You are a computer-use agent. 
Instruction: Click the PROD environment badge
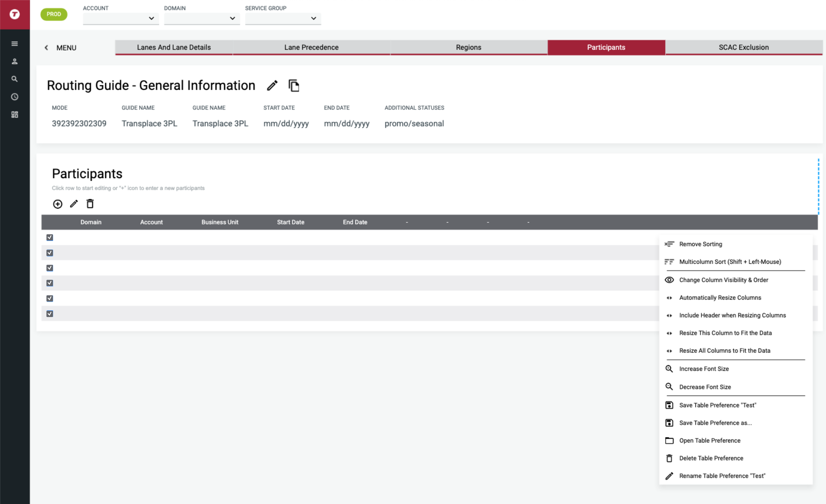[x=54, y=14]
